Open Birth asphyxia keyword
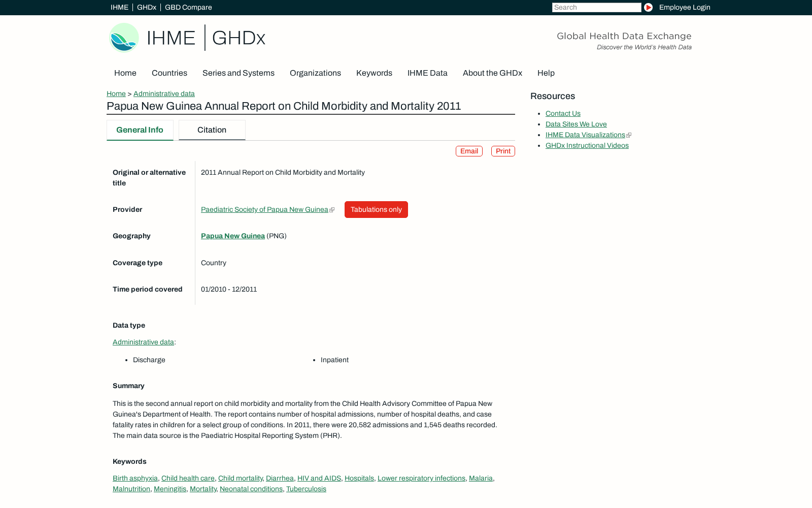 135,479
